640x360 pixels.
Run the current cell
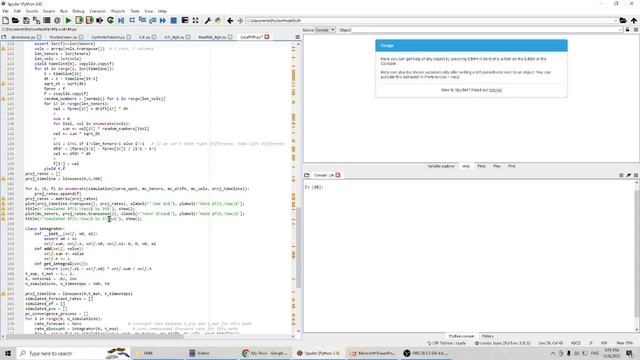pos(79,20)
